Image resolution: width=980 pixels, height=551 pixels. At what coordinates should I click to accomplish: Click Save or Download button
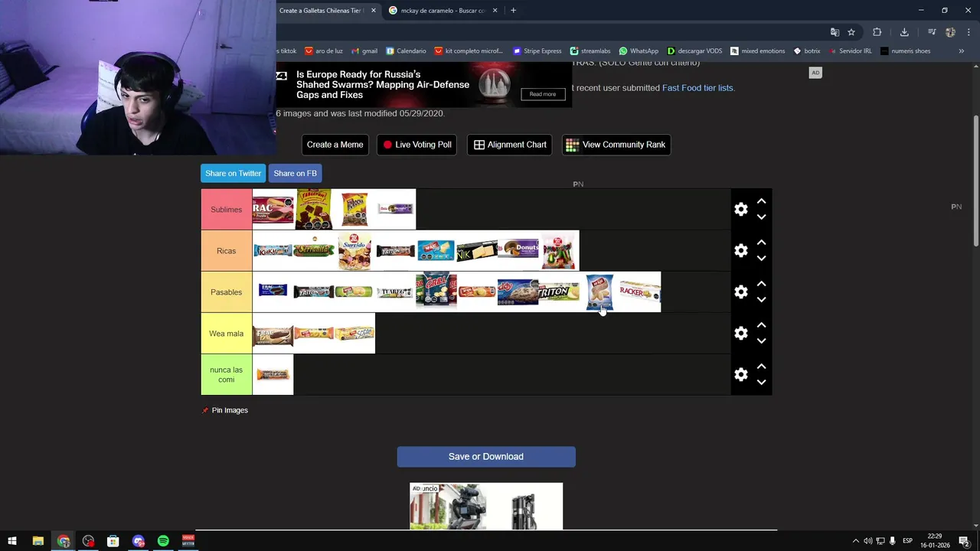pyautogui.click(x=486, y=457)
